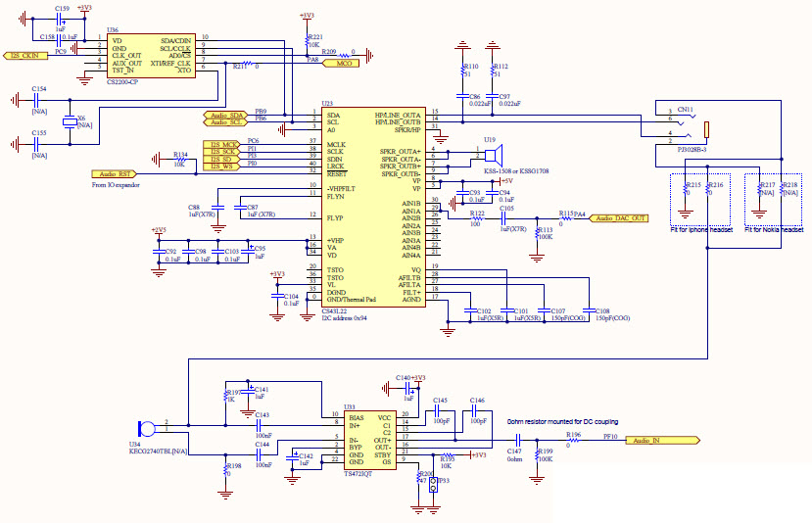This screenshot has width=812, height=523.
Task: Click the X6 crystal symbol
Action: [x=70, y=122]
